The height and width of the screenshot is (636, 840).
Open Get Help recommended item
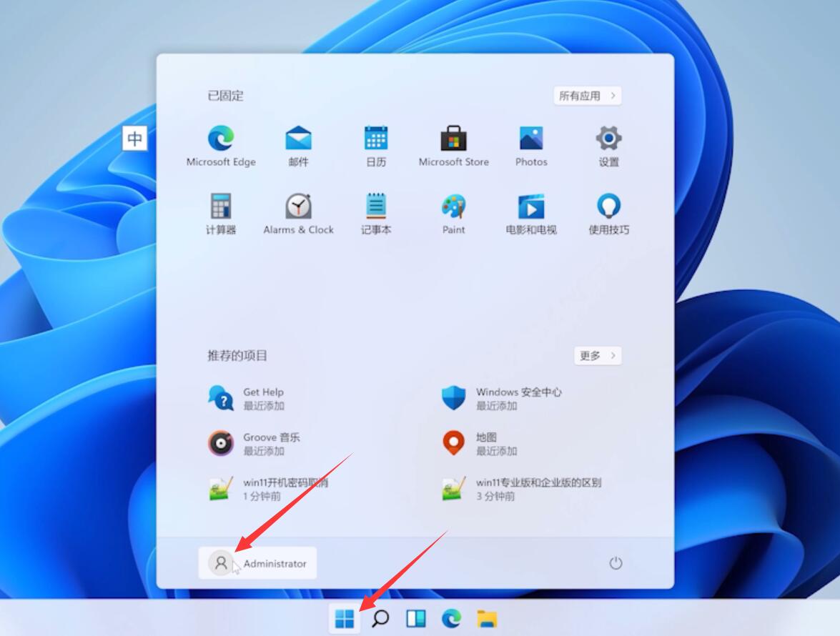tap(247, 398)
